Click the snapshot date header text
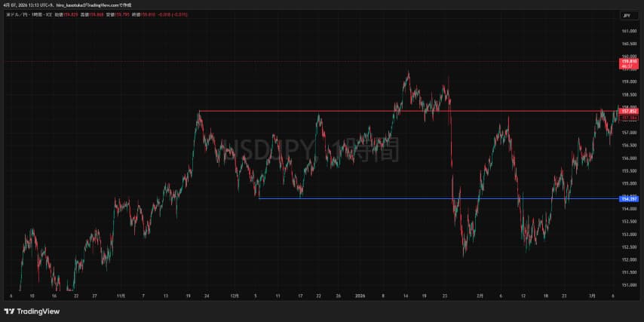The image size is (644, 322). point(68,5)
